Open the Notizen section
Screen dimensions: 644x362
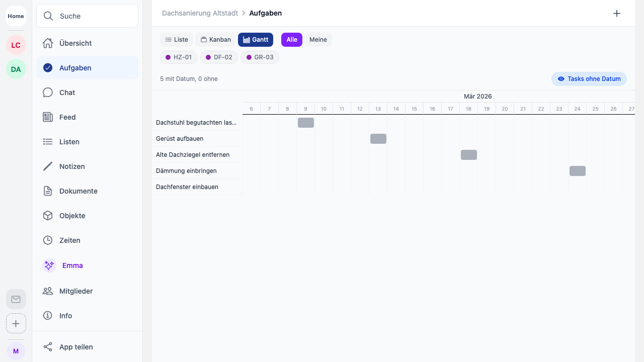coord(71,166)
